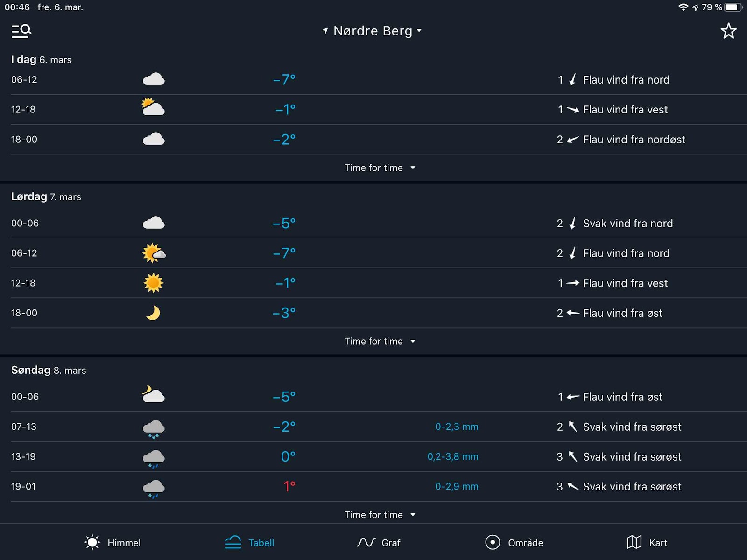Expand Time for time under I dag
The height and width of the screenshot is (560, 747).
pyautogui.click(x=380, y=168)
